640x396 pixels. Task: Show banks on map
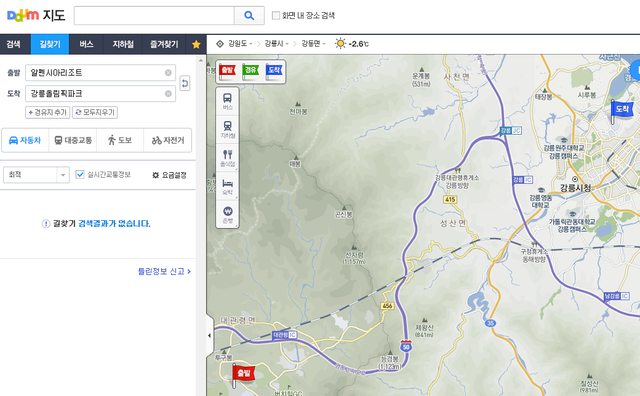[227, 214]
